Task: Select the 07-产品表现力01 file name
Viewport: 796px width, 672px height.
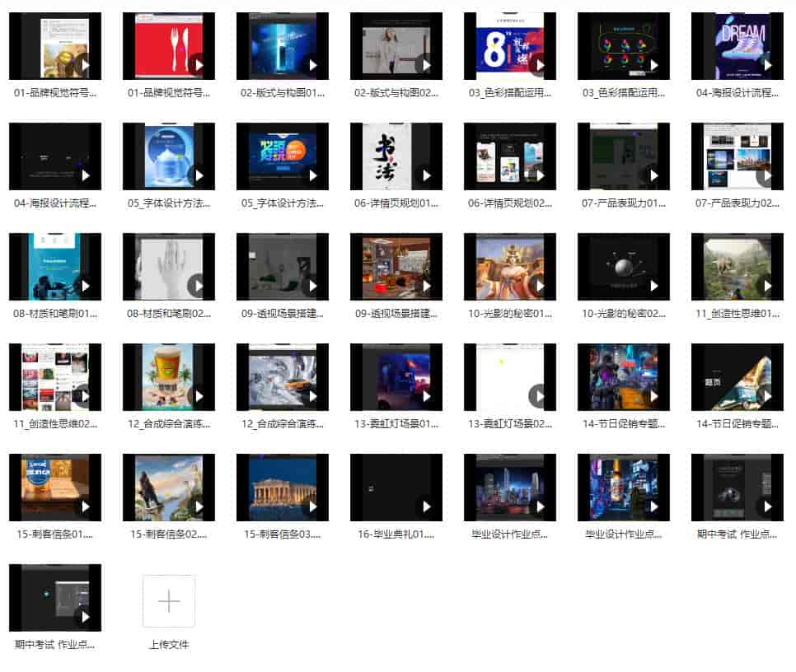Action: tap(624, 203)
